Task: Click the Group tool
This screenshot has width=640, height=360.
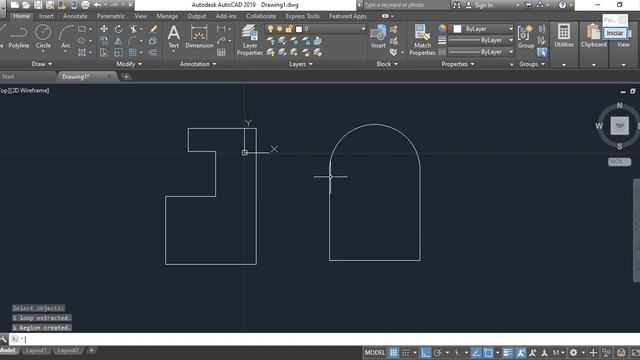Action: [x=525, y=37]
